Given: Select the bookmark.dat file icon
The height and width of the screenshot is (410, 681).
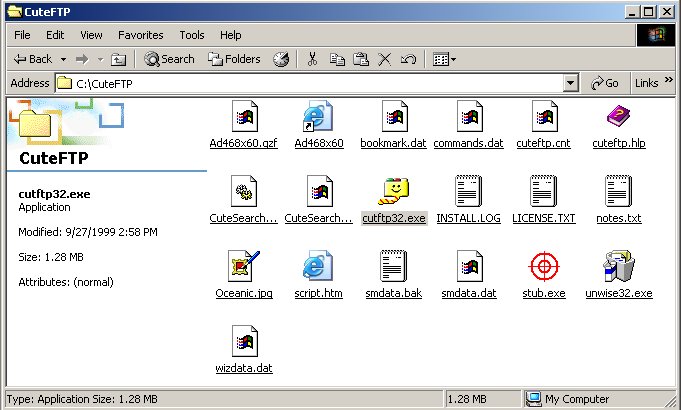Looking at the screenshot, I should (x=394, y=116).
